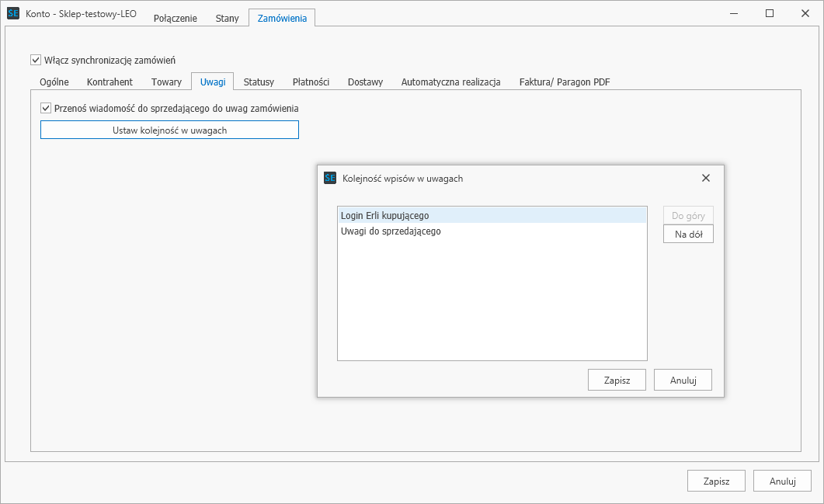Click Anuluj in the main window footer
The image size is (824, 504).
(x=783, y=481)
